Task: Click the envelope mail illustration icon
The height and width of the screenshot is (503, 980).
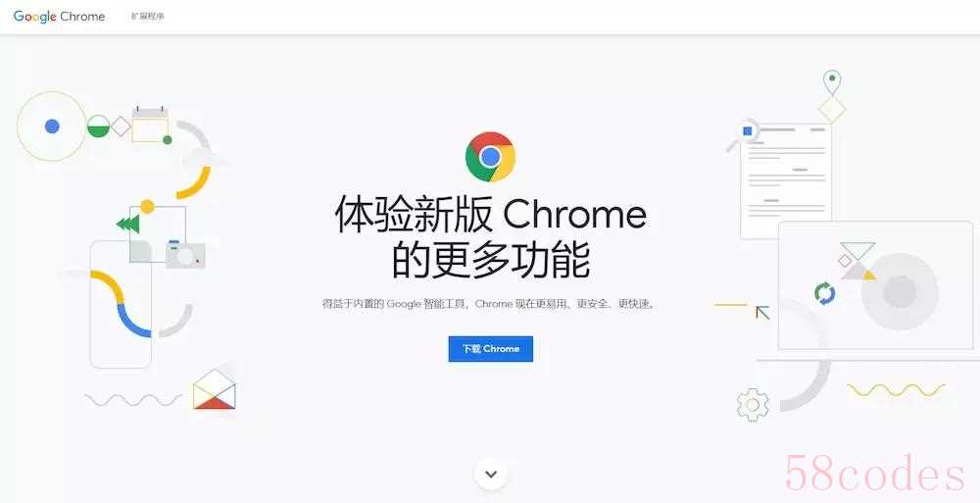Action: (x=215, y=389)
